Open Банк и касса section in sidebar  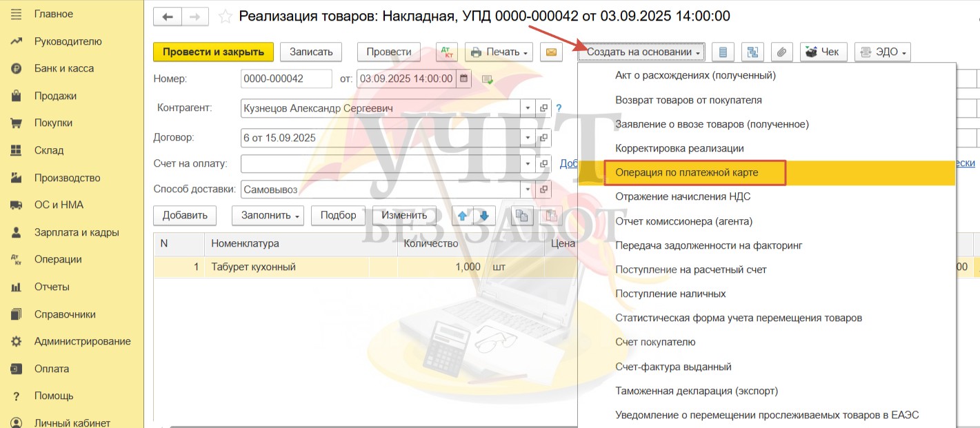click(x=63, y=68)
